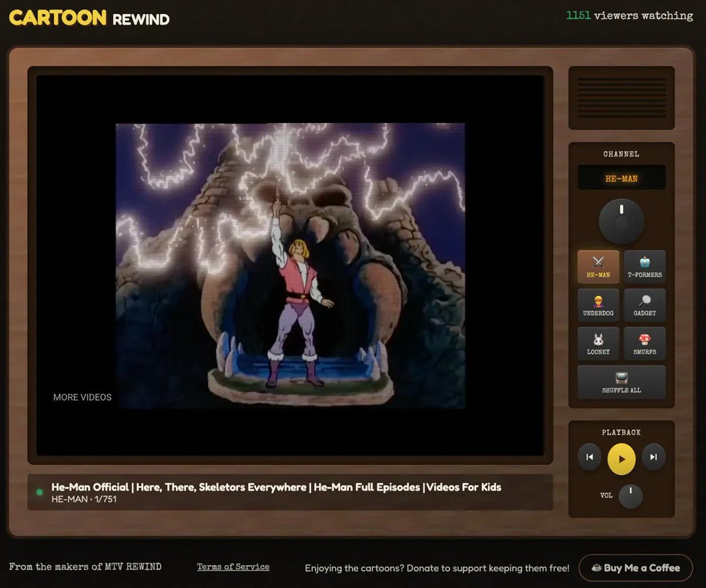Click the 'Enjoying the cartoons? Donate' message
This screenshot has height=588, width=706.
point(437,568)
